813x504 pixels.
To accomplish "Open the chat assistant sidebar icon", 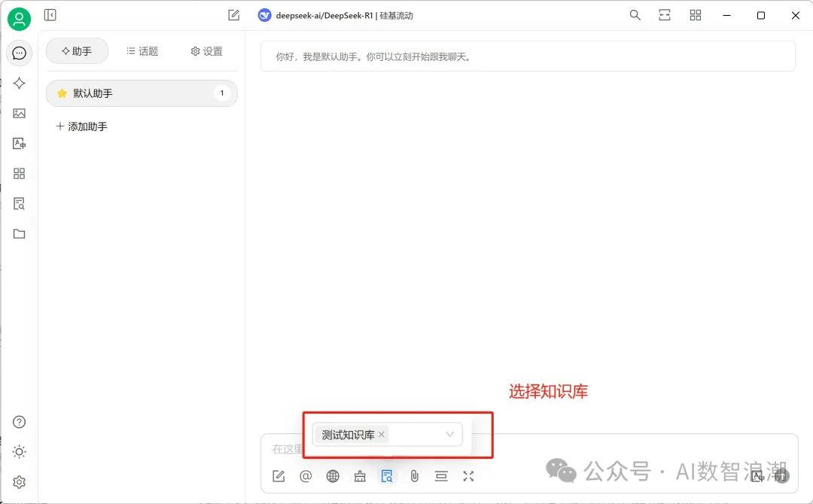I will click(19, 53).
